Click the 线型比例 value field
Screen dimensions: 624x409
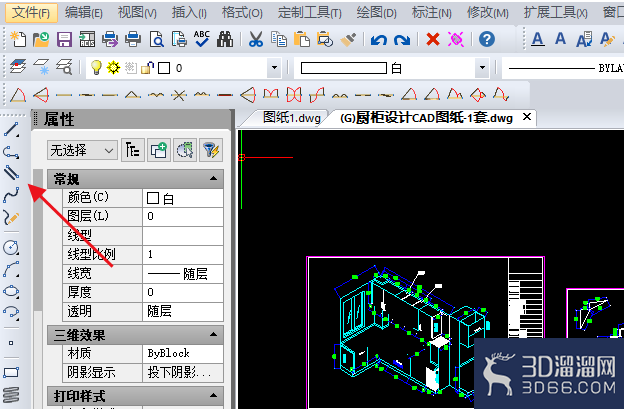point(183,255)
